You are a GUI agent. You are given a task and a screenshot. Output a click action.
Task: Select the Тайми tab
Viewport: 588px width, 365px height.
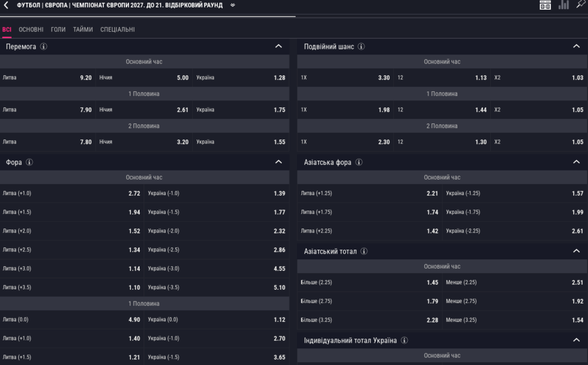pos(83,29)
